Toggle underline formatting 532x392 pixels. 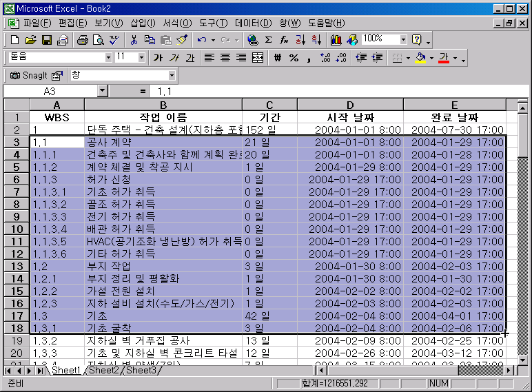190,58
